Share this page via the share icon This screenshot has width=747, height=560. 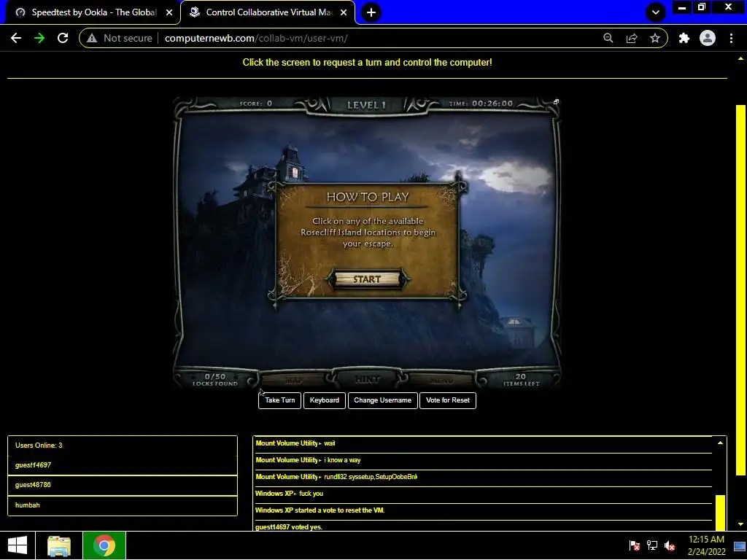632,38
